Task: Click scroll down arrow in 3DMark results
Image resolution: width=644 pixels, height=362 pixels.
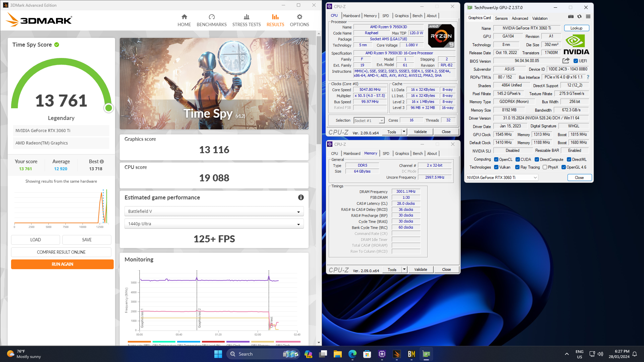Action: (x=319, y=343)
